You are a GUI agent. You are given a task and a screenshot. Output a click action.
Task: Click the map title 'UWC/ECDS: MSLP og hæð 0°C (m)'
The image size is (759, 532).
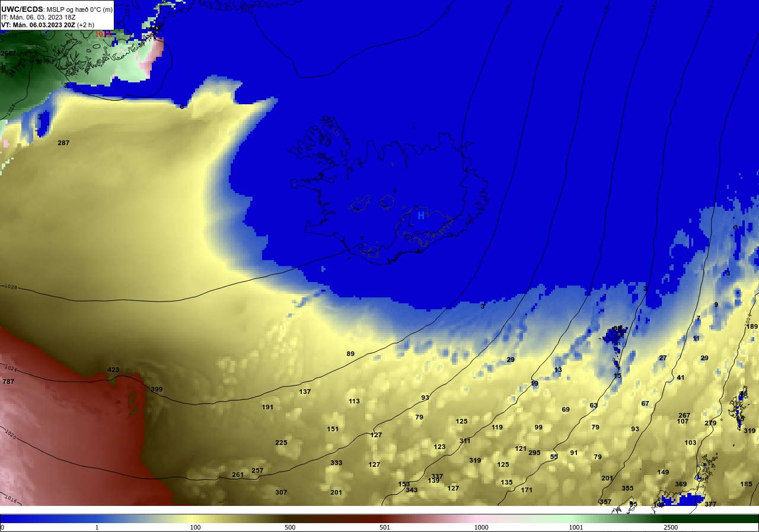click(x=57, y=9)
